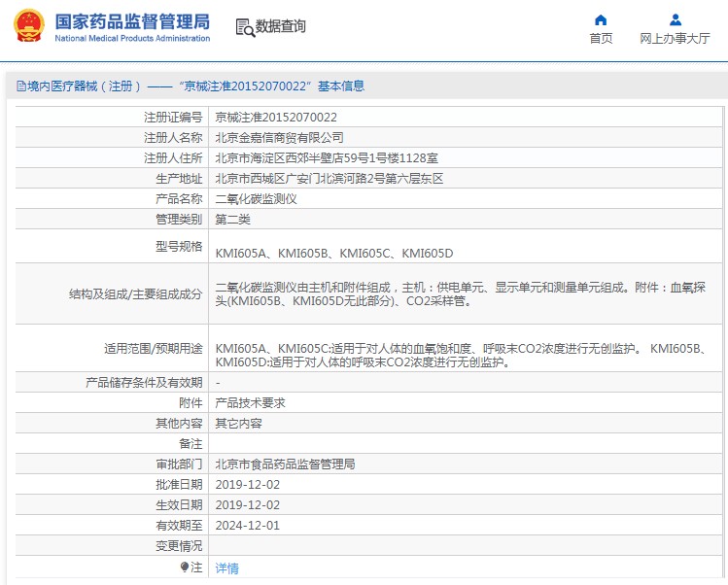Screen dimensions: 728x585
Task: Click National Medical Products Administration subtitle
Action: coord(132,39)
